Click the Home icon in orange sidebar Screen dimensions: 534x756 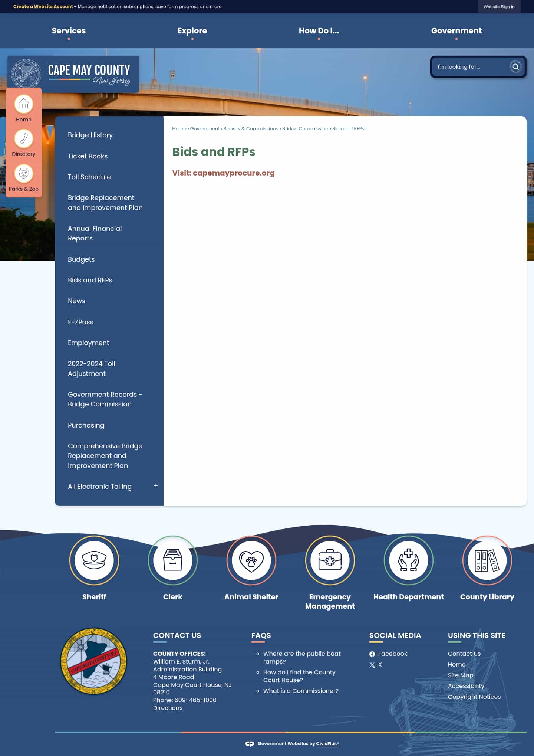pyautogui.click(x=24, y=104)
